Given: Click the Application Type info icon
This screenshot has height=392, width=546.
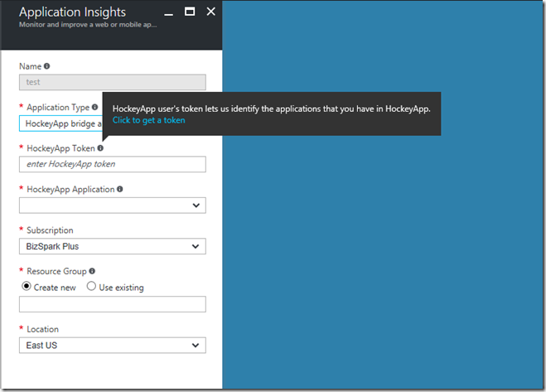Looking at the screenshot, I should pos(94,107).
